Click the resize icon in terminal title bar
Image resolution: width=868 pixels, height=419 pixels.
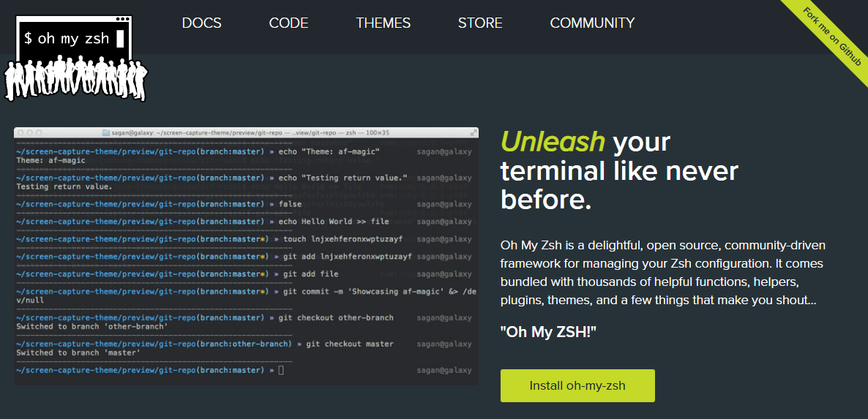pyautogui.click(x=474, y=132)
